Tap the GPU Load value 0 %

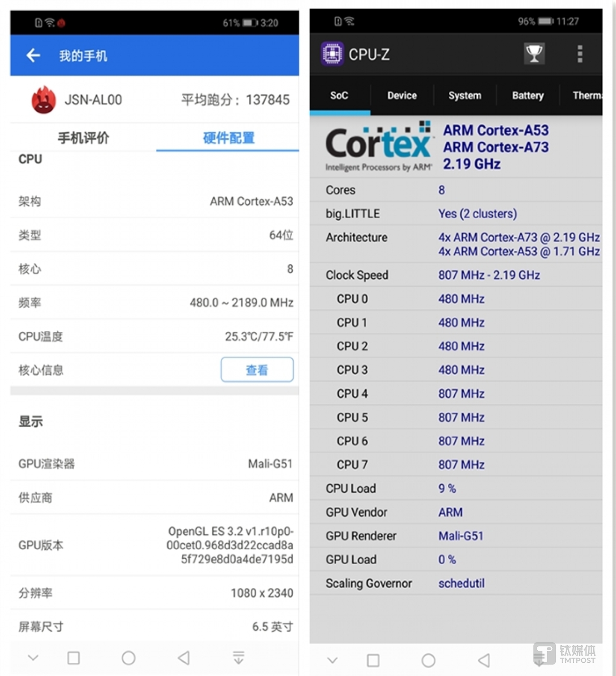(x=447, y=560)
